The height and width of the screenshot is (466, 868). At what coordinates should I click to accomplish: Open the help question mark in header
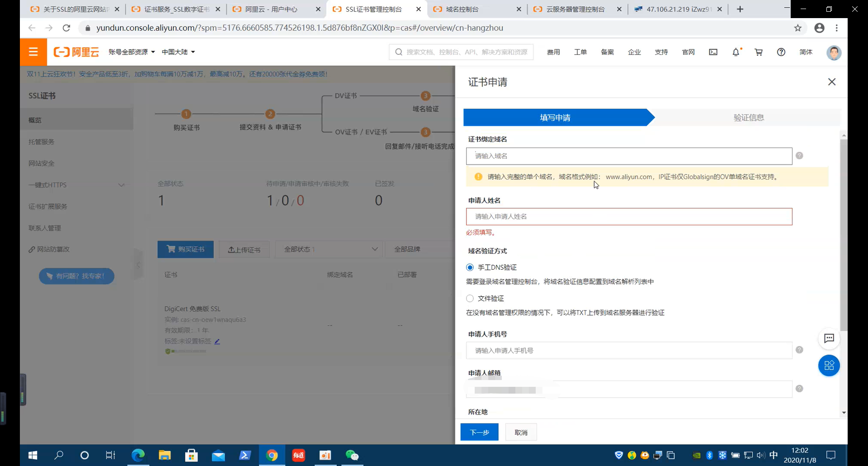(781, 52)
